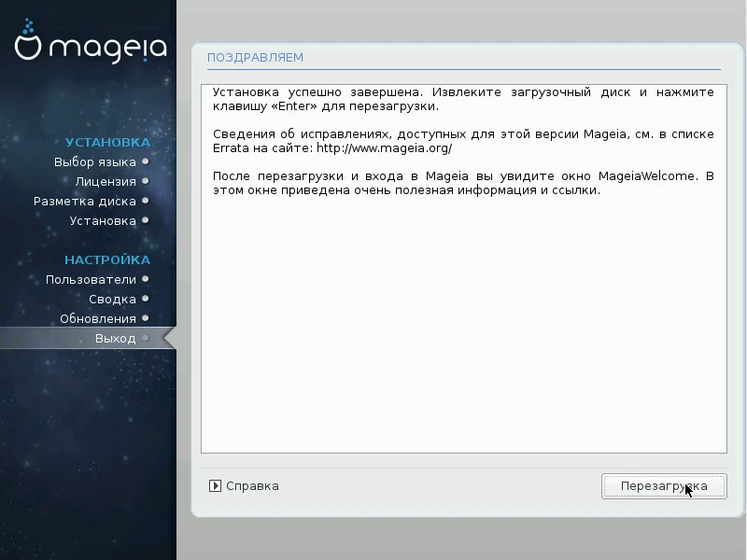Click the bullet next to Пользователи
Screen dimensions: 747x560
[146, 279]
